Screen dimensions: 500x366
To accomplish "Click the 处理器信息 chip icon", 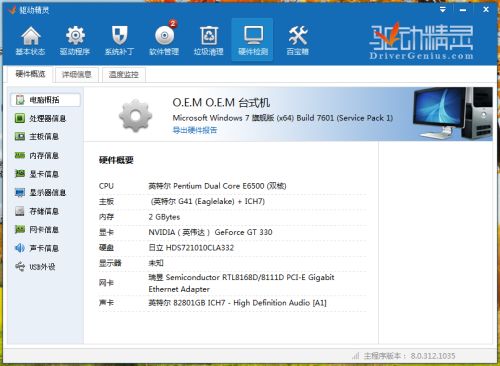I will (x=20, y=118).
